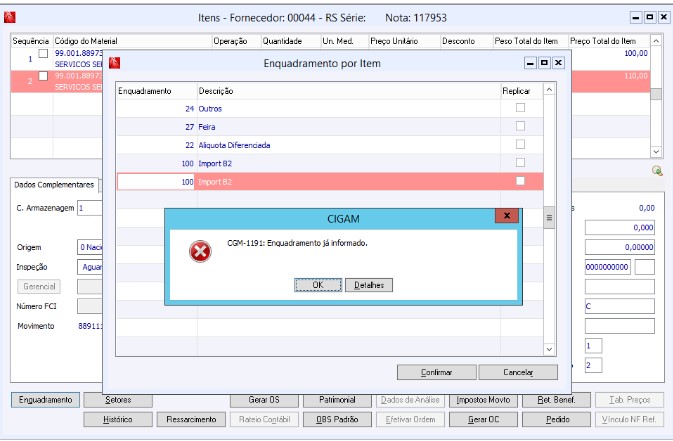Screen dimensions: 673x441
Task: Tick Replicar checkbox for unhighlighted Import B2 row
Action: point(520,163)
